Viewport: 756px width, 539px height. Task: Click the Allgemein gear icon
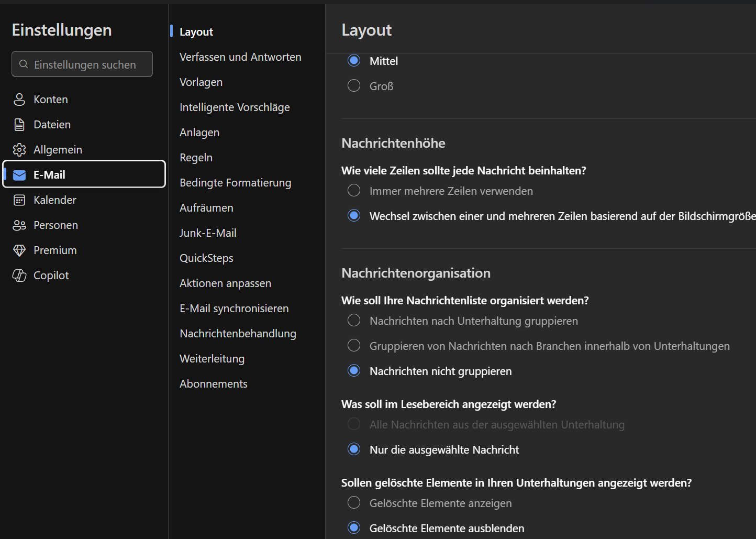(19, 150)
